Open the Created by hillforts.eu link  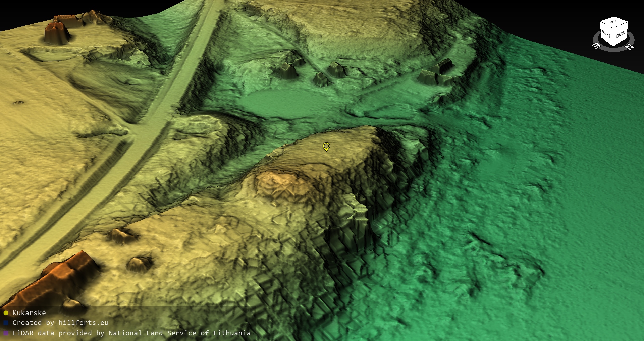click(x=60, y=323)
